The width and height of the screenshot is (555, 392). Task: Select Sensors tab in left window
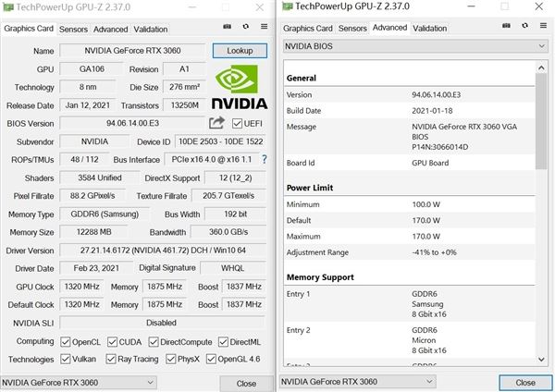(73, 30)
